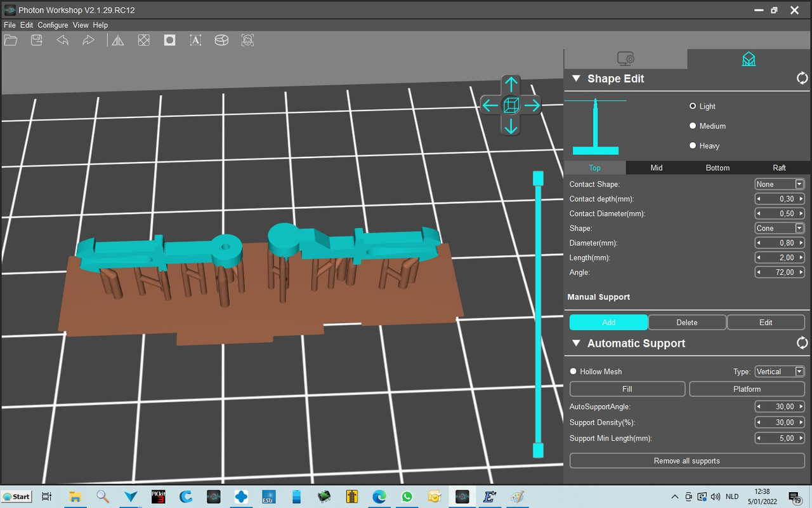This screenshot has width=812, height=508.
Task: Select the mirror tool icon
Action: click(x=118, y=40)
